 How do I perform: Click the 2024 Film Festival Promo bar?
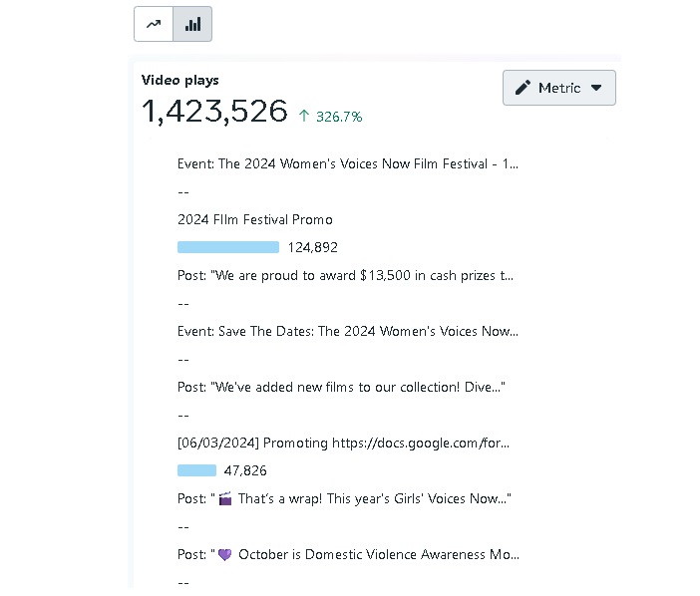(x=228, y=247)
